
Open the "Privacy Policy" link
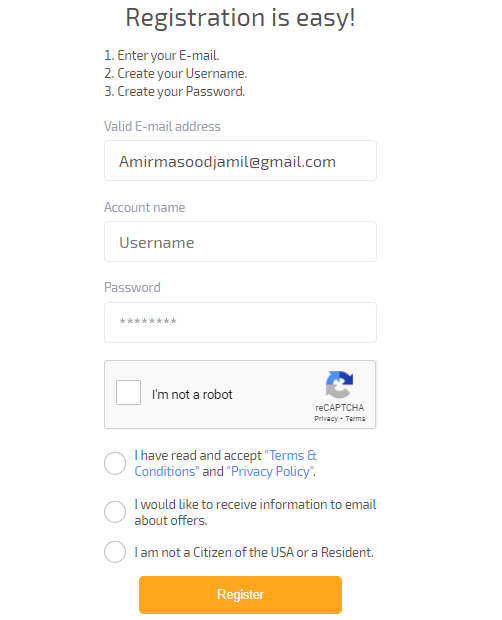tap(270, 471)
